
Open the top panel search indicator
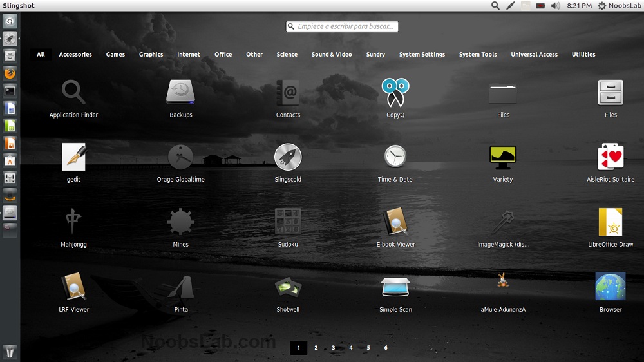495,6
